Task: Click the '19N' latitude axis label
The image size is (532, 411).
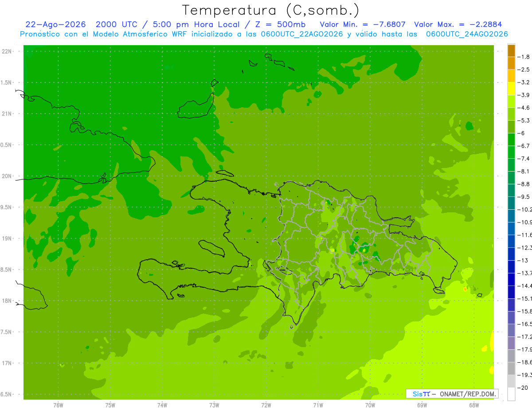Action: click(x=8, y=238)
